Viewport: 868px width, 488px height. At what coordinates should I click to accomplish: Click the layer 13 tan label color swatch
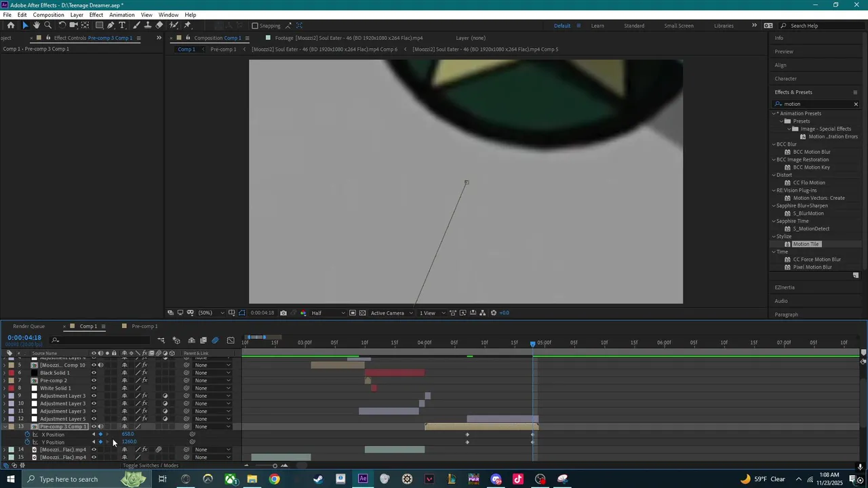click(x=12, y=427)
